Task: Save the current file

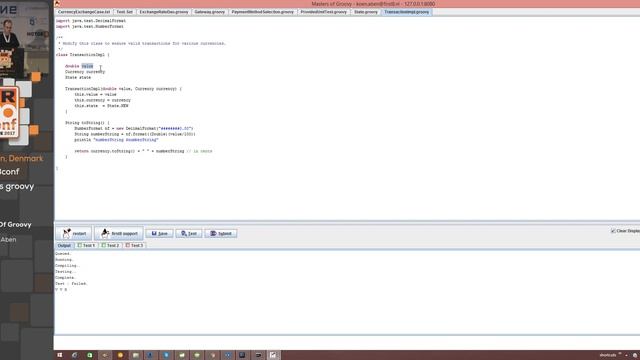Action: (x=159, y=233)
